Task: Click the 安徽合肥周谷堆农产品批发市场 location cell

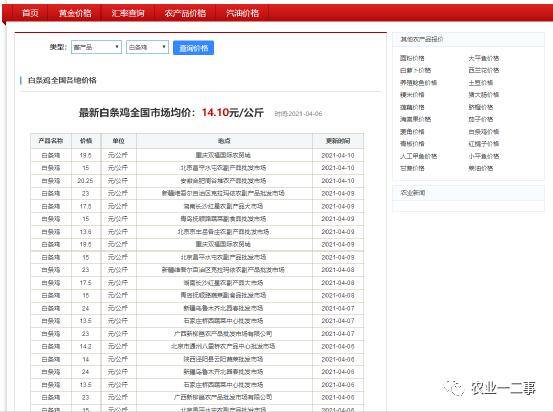Action: point(223,181)
